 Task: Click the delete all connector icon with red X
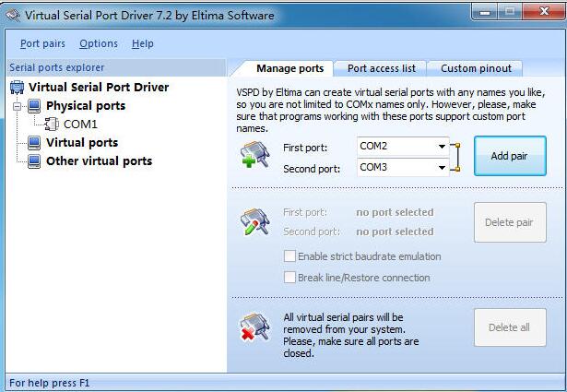pos(255,327)
